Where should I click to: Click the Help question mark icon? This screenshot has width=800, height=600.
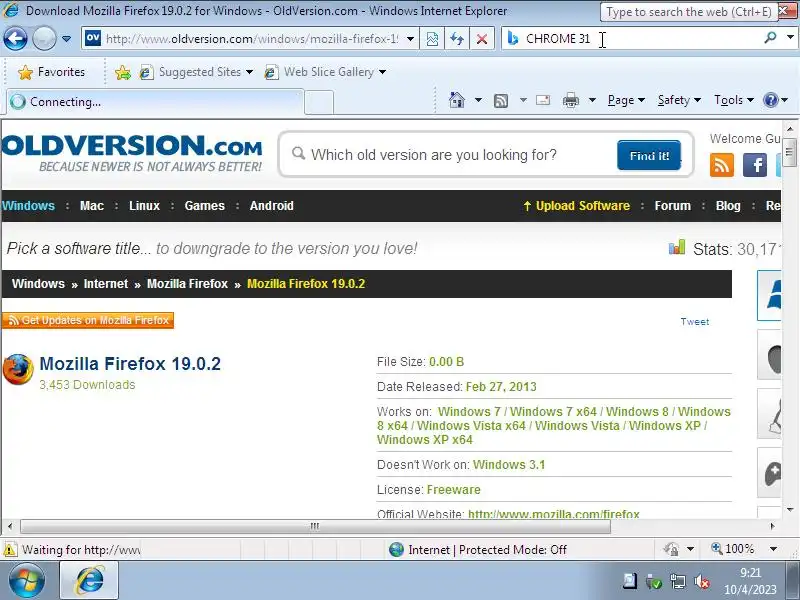770,100
